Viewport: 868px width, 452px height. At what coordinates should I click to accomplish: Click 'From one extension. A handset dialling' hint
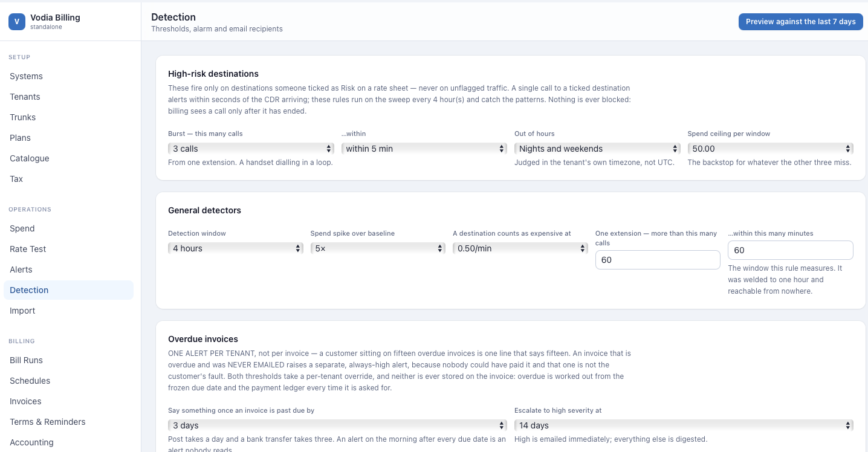(250, 163)
